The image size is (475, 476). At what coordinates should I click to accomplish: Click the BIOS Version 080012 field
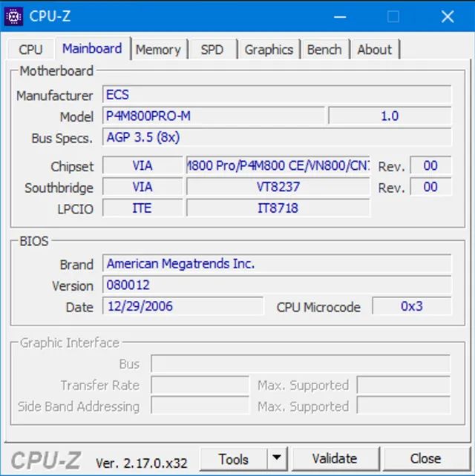(x=277, y=285)
